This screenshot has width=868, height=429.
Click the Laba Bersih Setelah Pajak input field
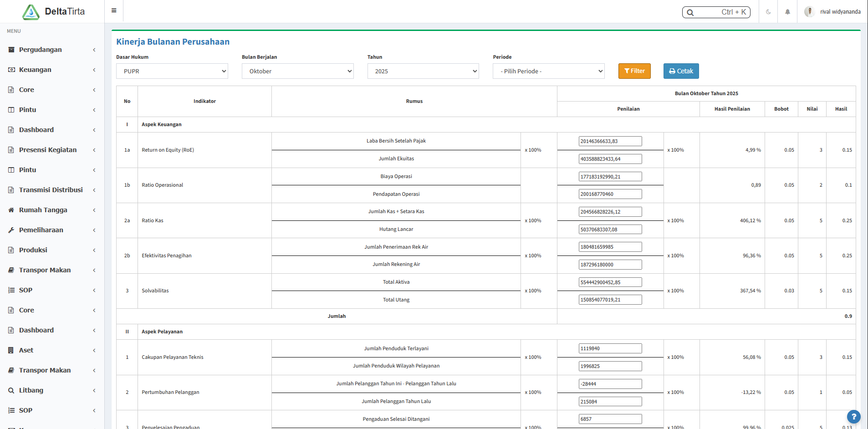click(610, 141)
